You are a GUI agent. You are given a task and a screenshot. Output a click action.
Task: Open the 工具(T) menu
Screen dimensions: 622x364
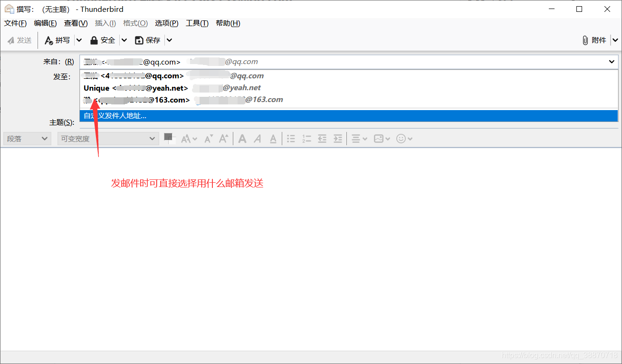197,23
